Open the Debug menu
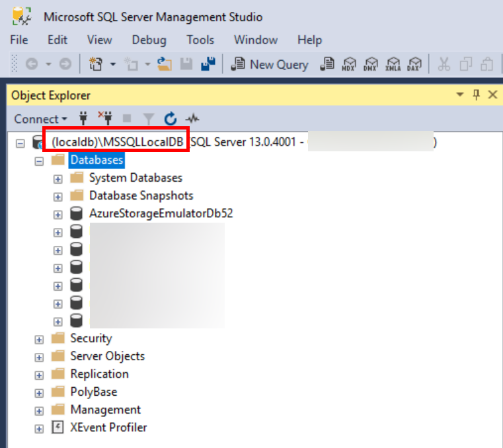Screen dimensions: 503x448 pos(149,40)
